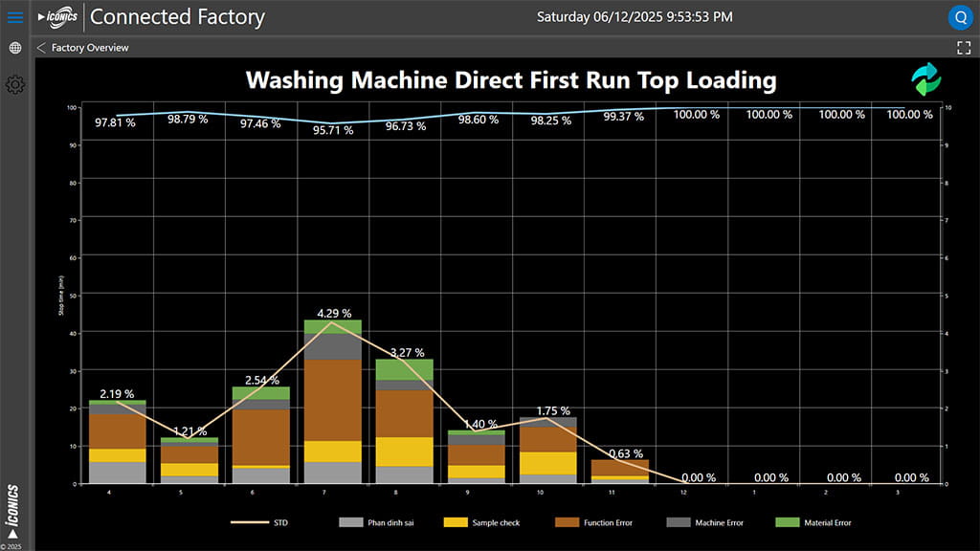Screen dimensions: 980x551
Task: Click the 4.29 % data point label
Action: pos(332,313)
